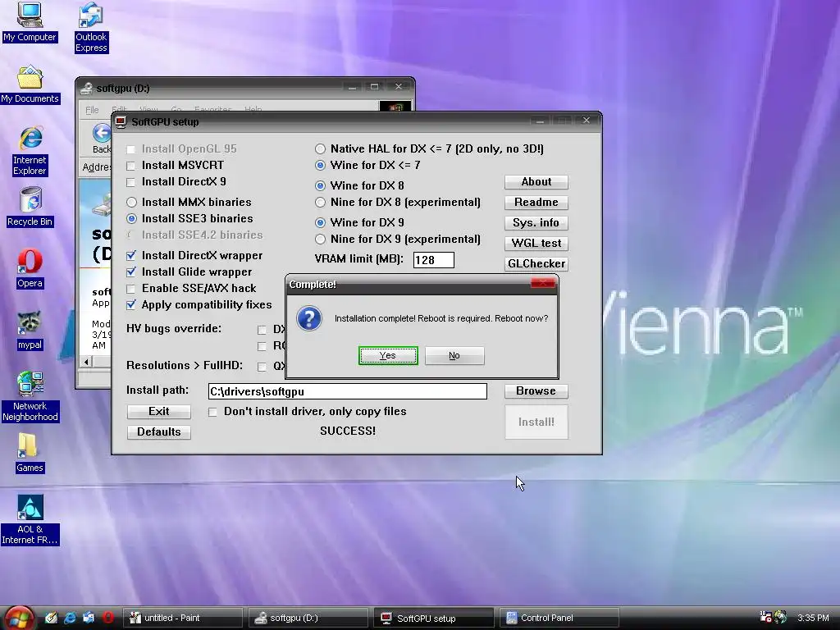Screen dimensions: 840x630
Task: Open the Readme button
Action: [x=536, y=203]
